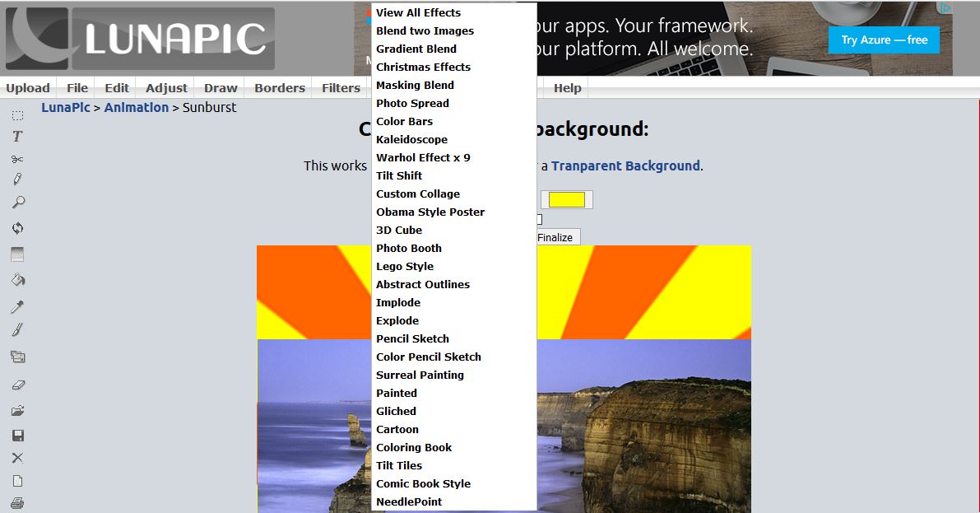Choose the Blend two Images effect
The height and width of the screenshot is (513, 980).
tap(425, 30)
